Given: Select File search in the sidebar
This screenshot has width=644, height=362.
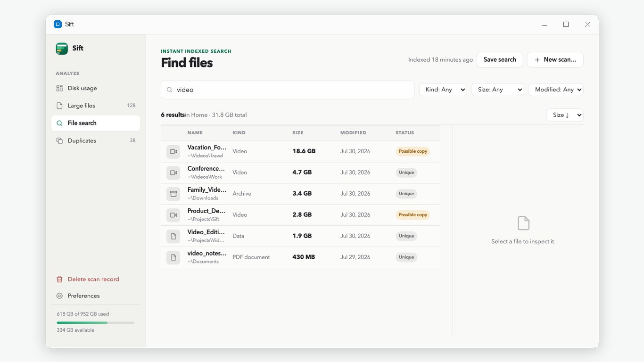Looking at the screenshot, I should (96, 123).
